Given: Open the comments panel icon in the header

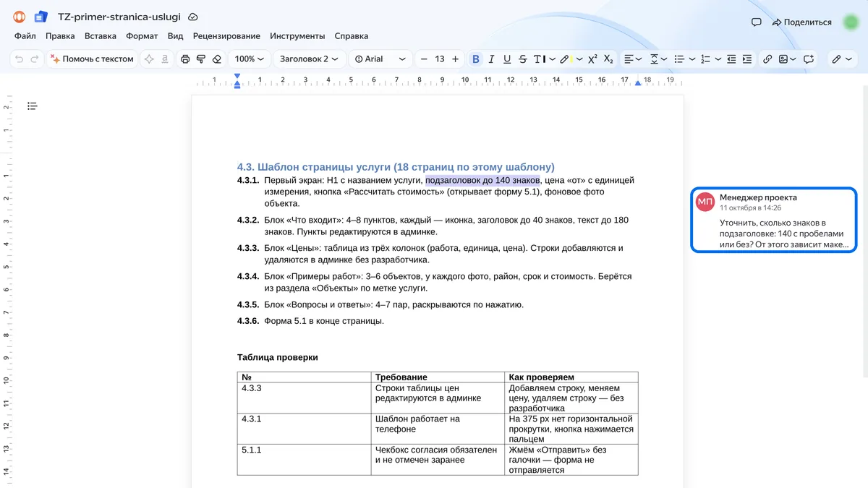Looking at the screenshot, I should click(757, 22).
